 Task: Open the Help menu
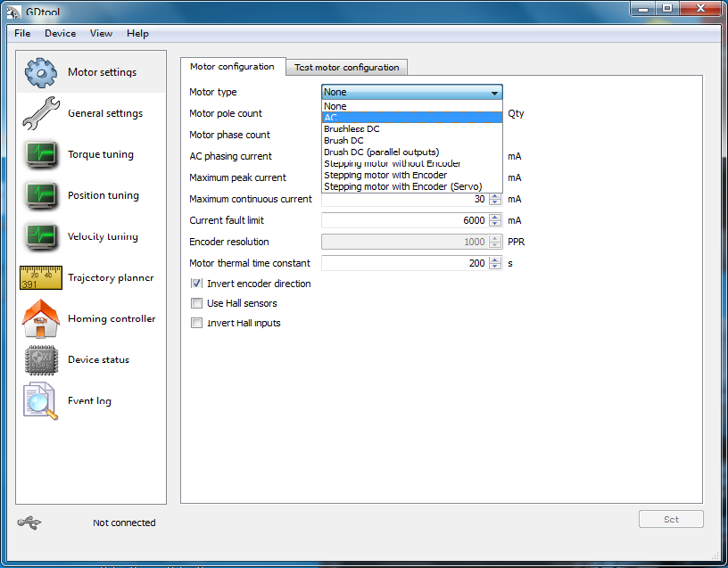tap(137, 33)
